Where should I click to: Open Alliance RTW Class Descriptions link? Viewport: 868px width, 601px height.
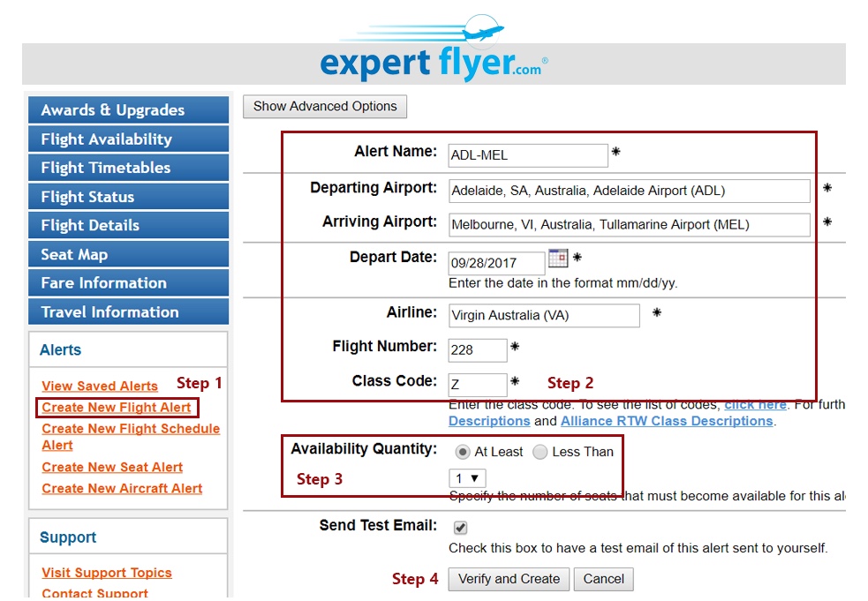pos(667,421)
